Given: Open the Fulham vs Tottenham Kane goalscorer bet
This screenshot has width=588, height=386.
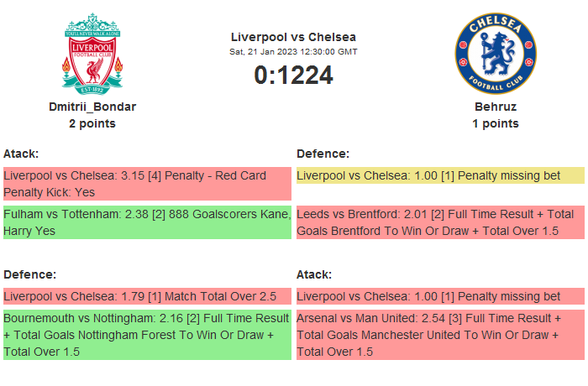Looking at the screenshot, I should (x=147, y=222).
